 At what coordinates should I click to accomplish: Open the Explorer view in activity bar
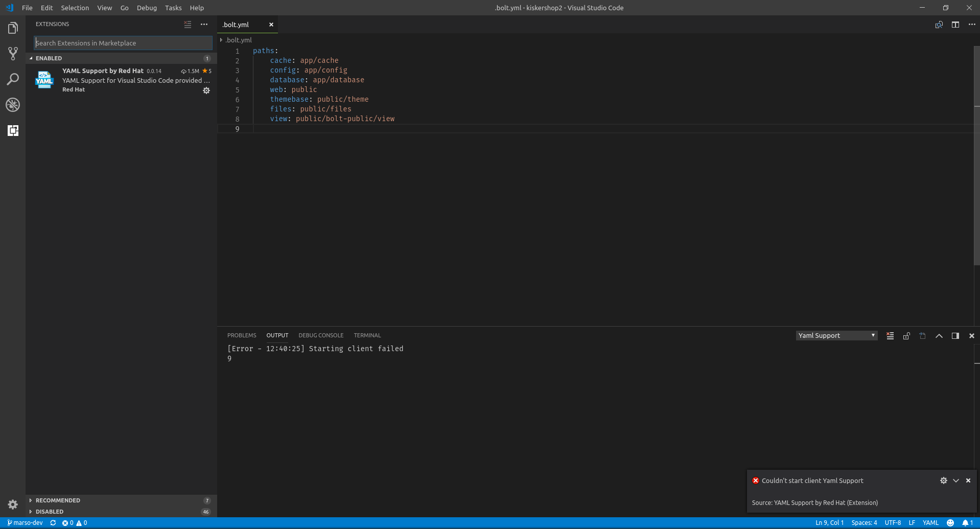click(13, 28)
